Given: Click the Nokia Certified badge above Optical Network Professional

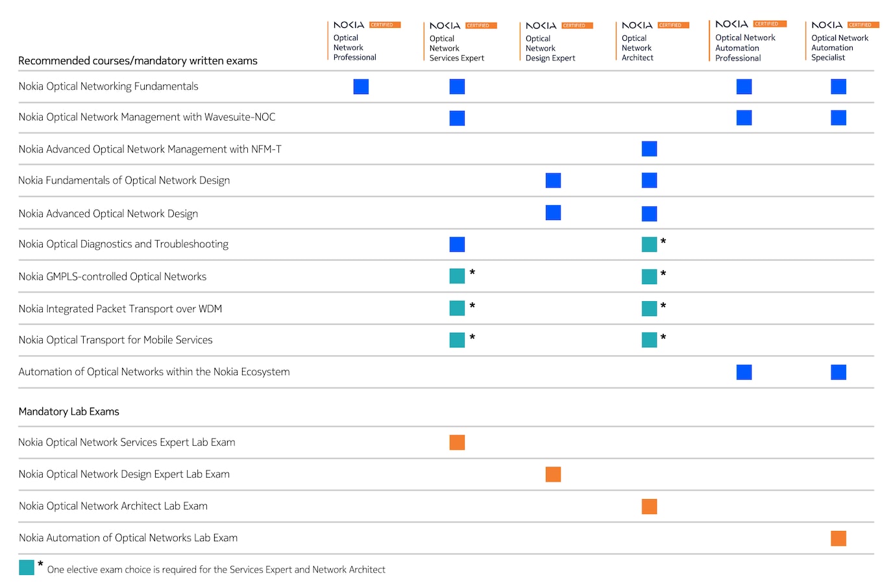Looking at the screenshot, I should tap(384, 25).
